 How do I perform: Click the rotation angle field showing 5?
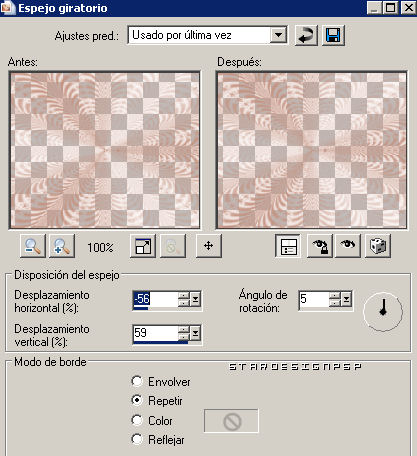(314, 299)
